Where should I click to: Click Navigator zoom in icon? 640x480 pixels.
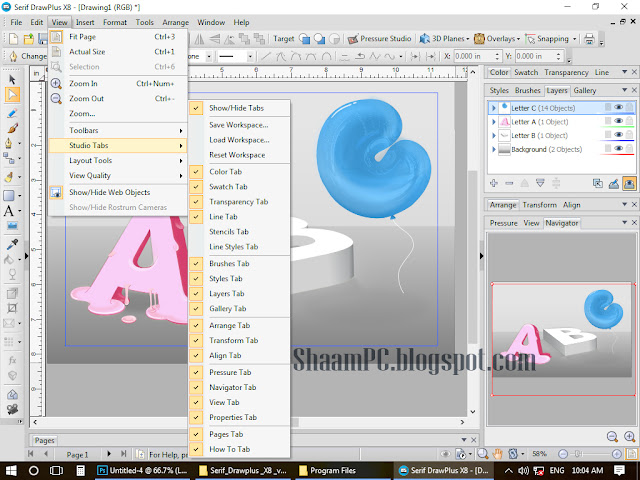(629, 436)
